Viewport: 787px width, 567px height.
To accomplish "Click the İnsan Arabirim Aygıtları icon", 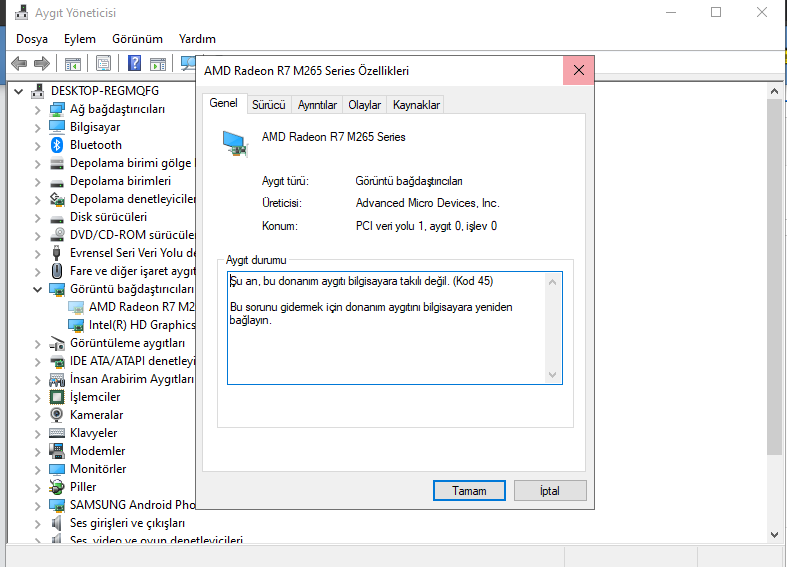I will click(x=57, y=379).
